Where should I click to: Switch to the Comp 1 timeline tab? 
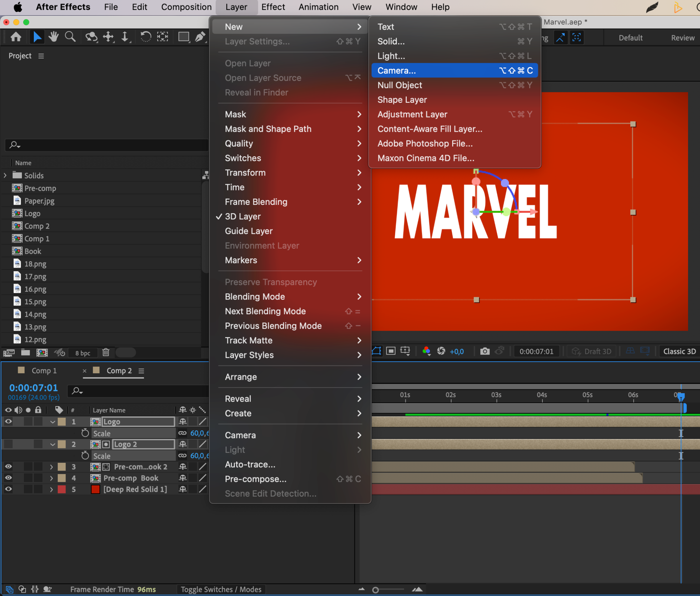44,371
